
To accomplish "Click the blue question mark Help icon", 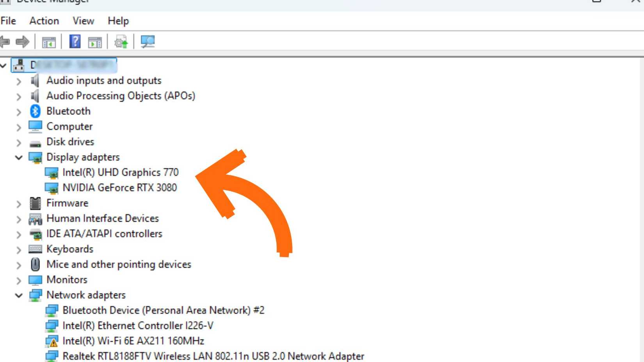I will point(75,41).
